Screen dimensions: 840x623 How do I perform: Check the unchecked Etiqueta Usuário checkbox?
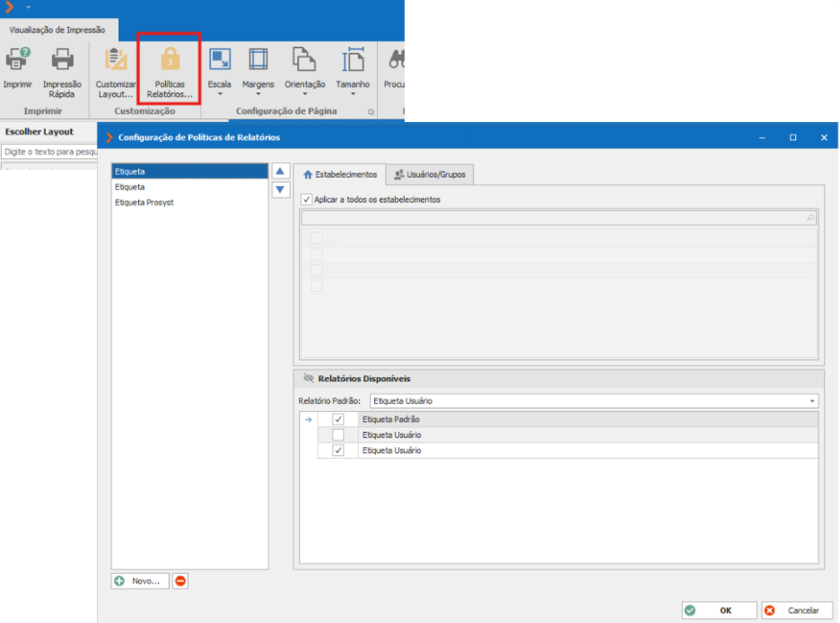338,435
